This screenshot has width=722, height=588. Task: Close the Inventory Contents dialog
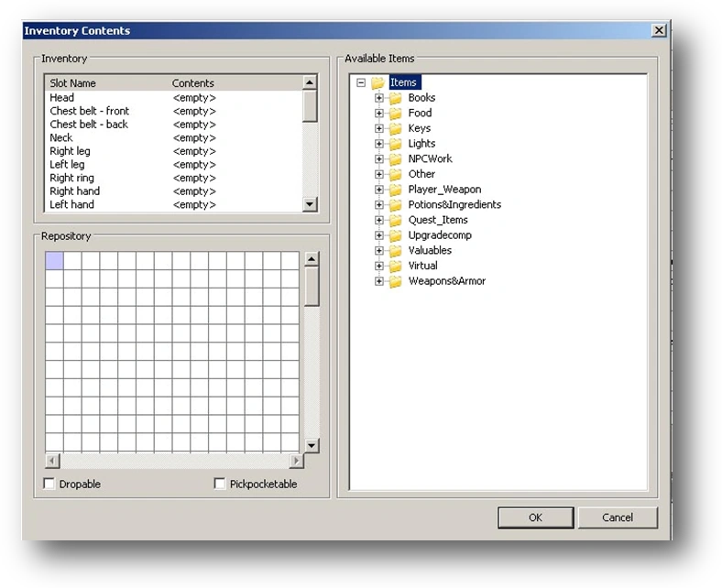click(x=659, y=30)
